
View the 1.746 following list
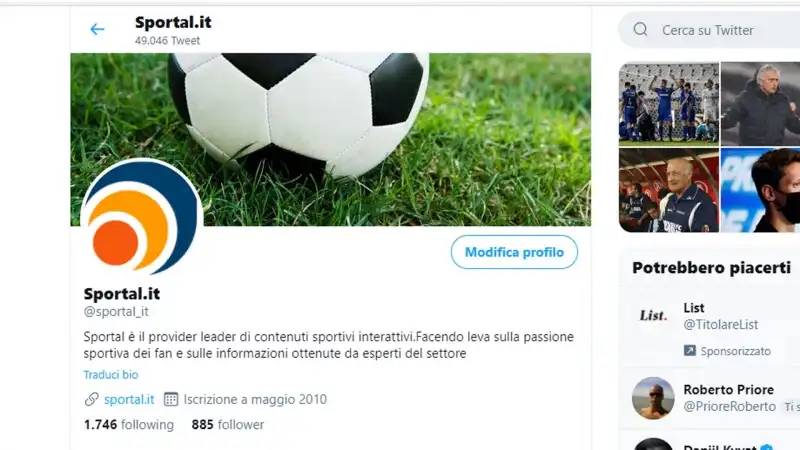click(129, 424)
